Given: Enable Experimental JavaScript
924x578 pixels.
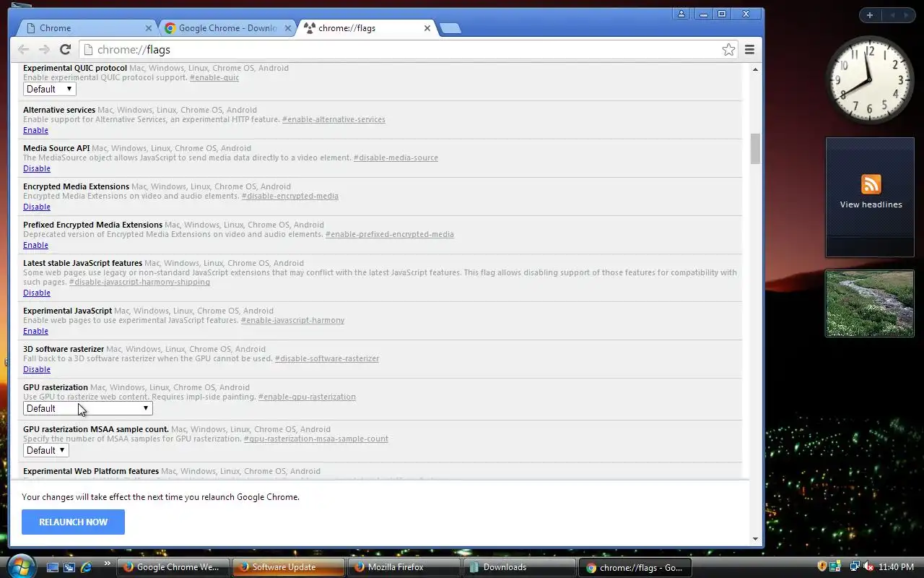Looking at the screenshot, I should (x=35, y=331).
